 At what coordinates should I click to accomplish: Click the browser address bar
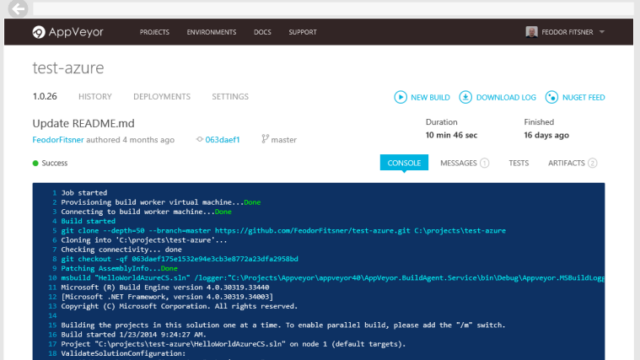click(333, 9)
